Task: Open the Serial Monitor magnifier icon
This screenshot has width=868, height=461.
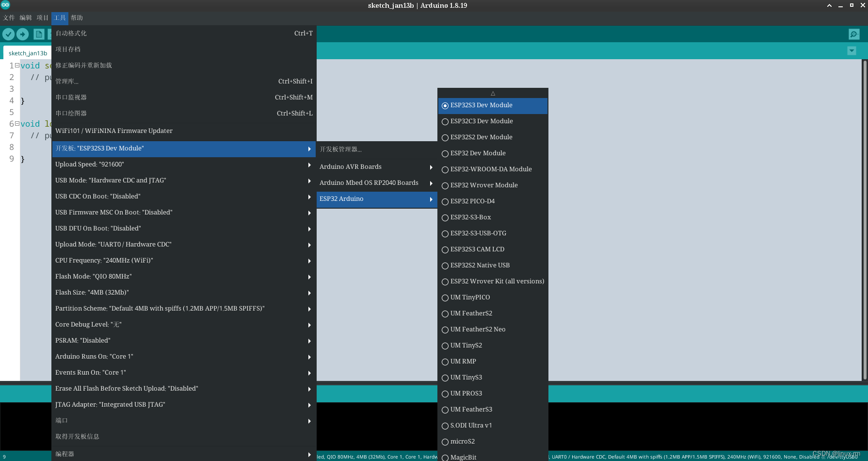Action: [x=854, y=34]
